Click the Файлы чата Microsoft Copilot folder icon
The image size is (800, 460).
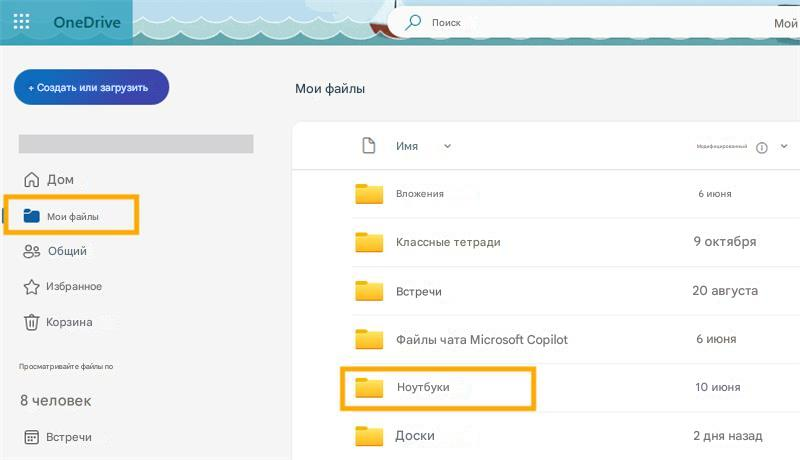pyautogui.click(x=369, y=339)
